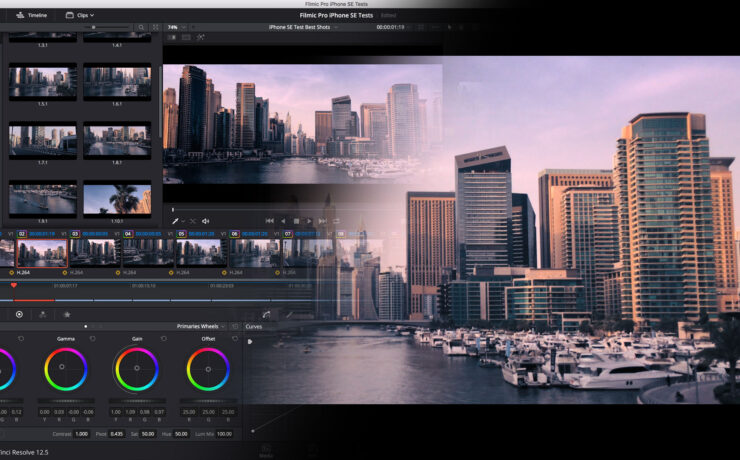Click the Pivot value field
The width and height of the screenshot is (740, 460).
(116, 434)
